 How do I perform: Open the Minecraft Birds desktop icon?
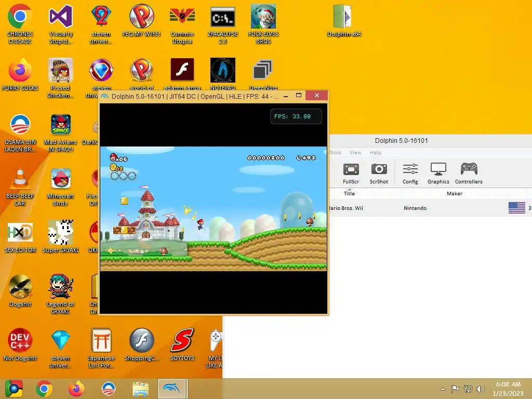point(60,187)
